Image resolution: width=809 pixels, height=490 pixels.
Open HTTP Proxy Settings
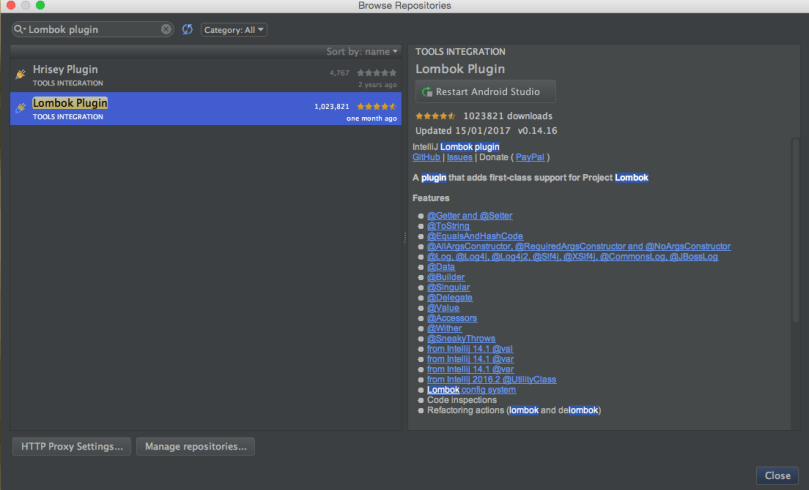coord(71,446)
